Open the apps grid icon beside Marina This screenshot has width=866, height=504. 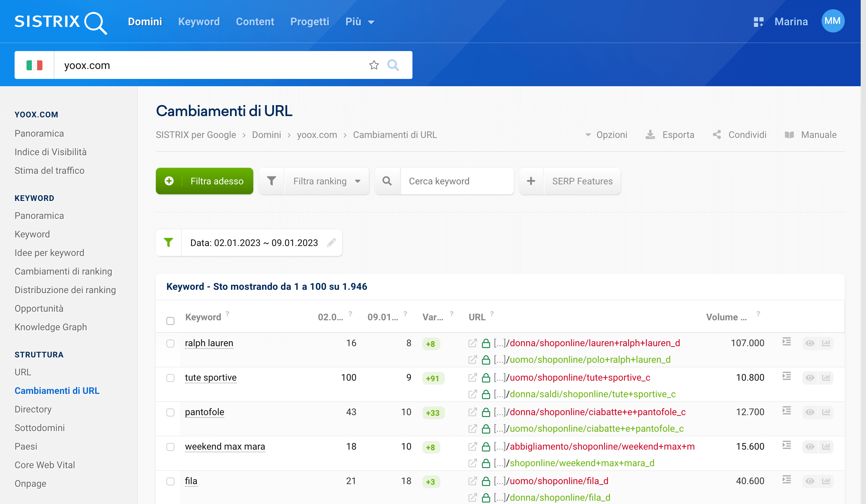coord(758,22)
